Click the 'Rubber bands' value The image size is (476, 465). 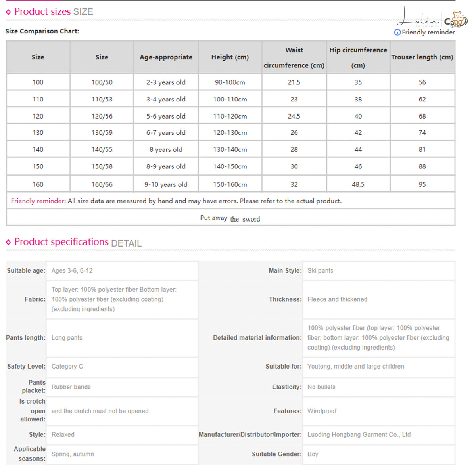71,387
